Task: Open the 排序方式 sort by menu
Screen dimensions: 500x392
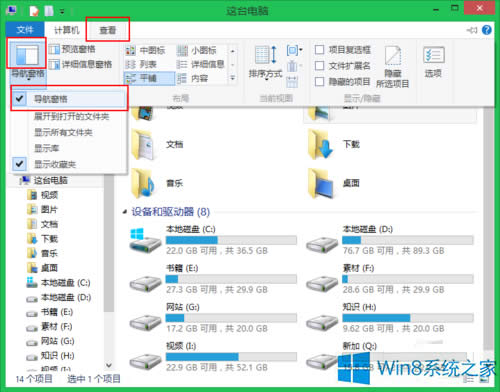Action: click(266, 63)
